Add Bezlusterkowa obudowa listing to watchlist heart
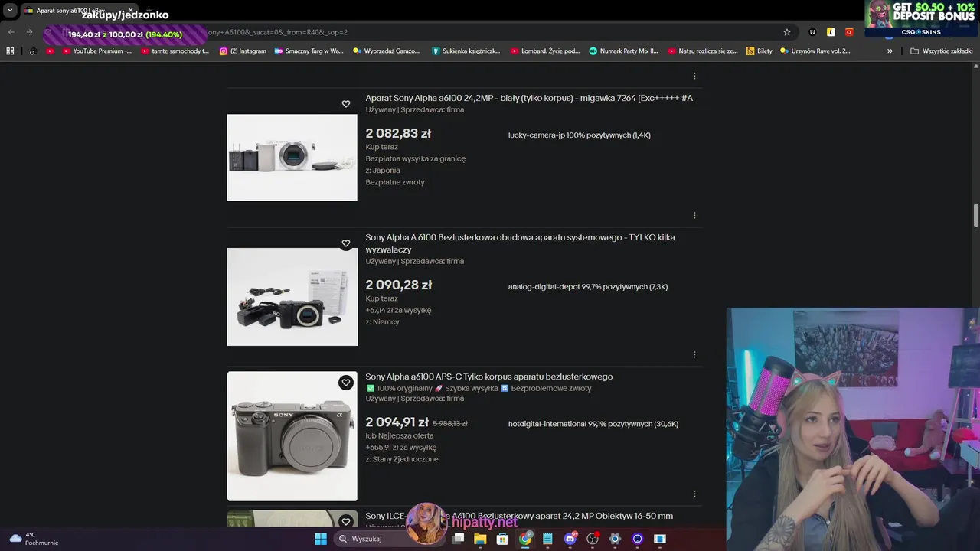This screenshot has width=980, height=551. point(346,243)
